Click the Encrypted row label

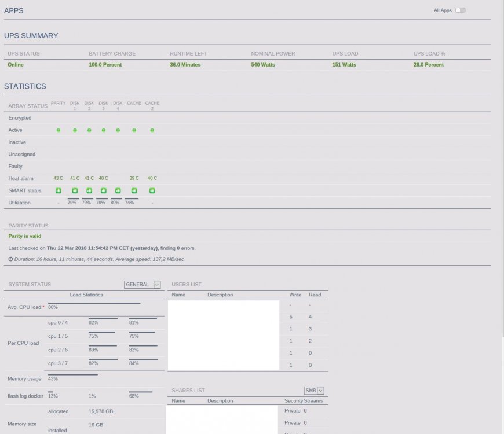20,118
